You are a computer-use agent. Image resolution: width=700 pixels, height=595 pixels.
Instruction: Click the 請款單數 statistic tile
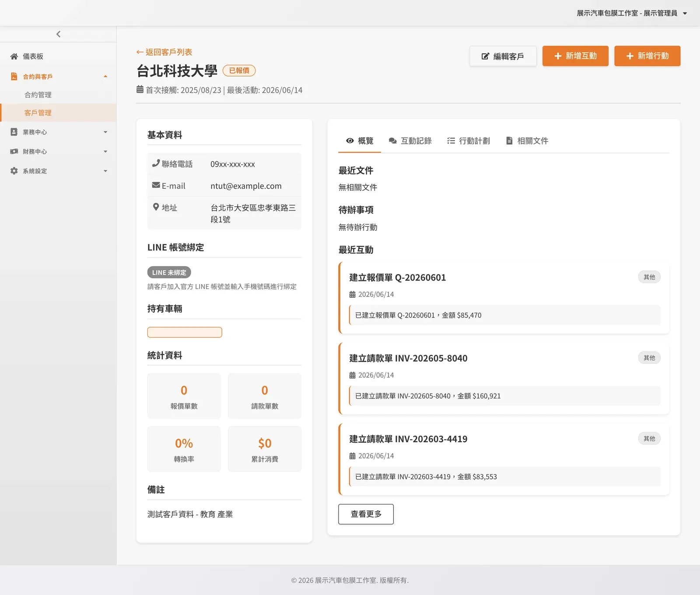point(265,396)
